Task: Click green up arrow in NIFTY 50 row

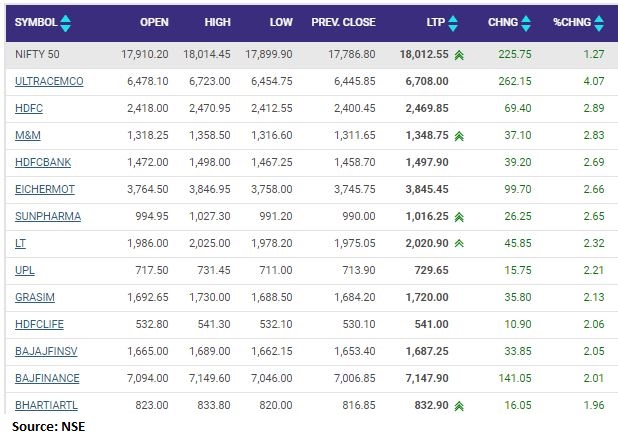Action: point(458,57)
